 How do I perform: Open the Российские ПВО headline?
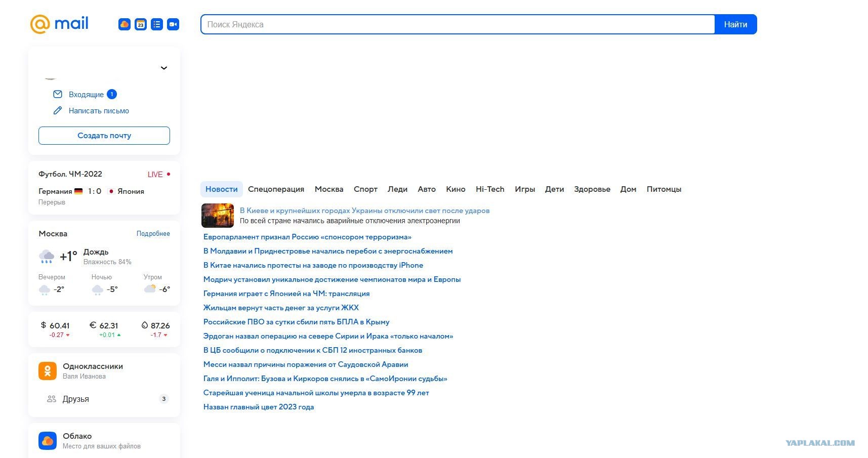(297, 322)
